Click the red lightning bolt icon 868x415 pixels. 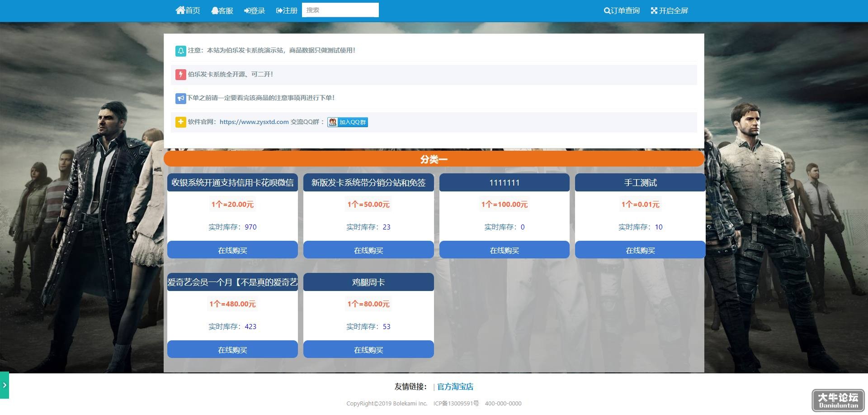[x=180, y=74]
